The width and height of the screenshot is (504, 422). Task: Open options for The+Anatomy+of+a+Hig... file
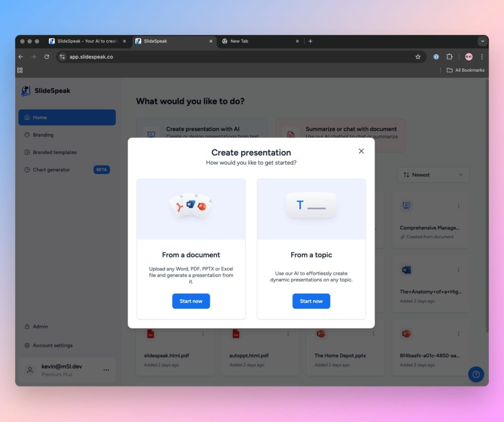[459, 270]
